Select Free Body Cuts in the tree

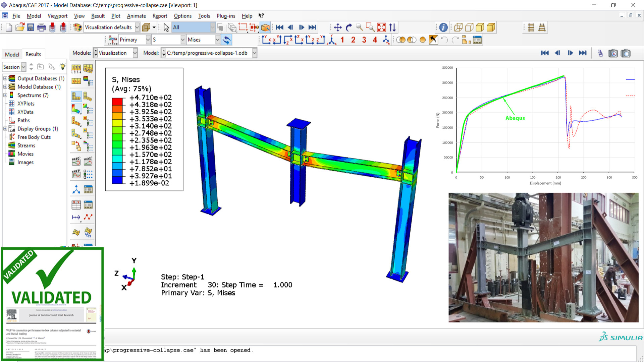click(x=34, y=137)
